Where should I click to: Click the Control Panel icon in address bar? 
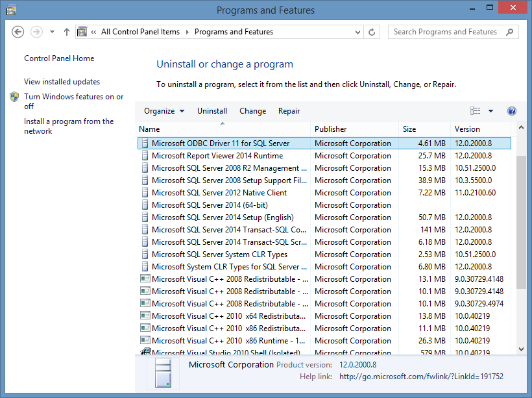click(82, 32)
